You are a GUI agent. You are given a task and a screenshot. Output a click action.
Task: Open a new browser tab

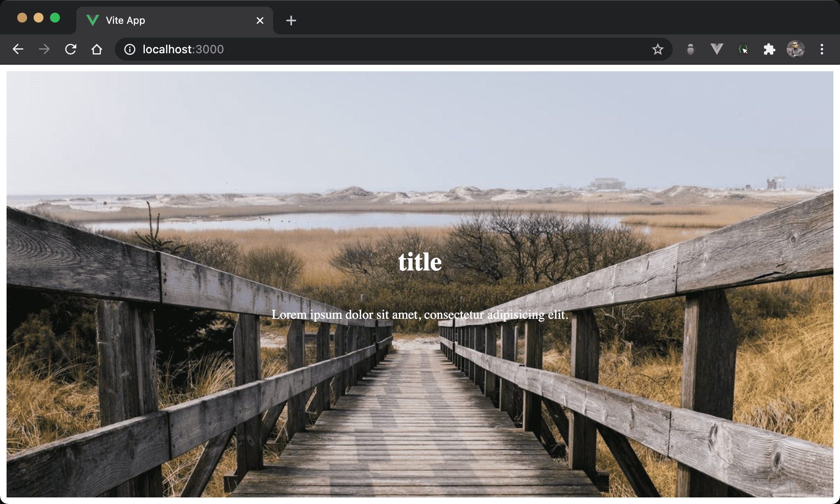pos(291,20)
